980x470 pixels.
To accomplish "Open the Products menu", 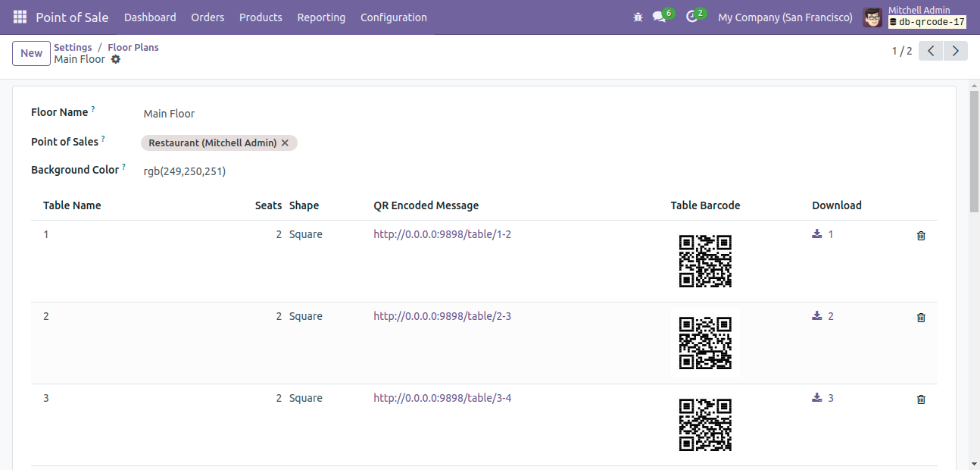I will (x=261, y=17).
